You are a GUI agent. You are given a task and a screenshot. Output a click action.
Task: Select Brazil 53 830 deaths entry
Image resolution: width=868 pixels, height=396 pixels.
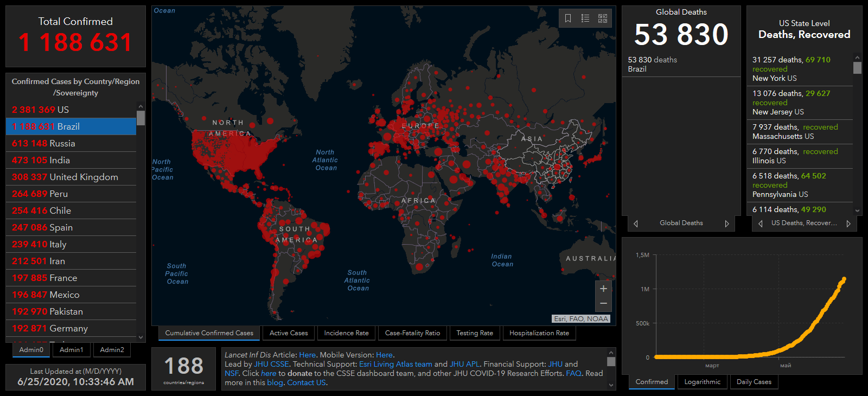click(681, 65)
